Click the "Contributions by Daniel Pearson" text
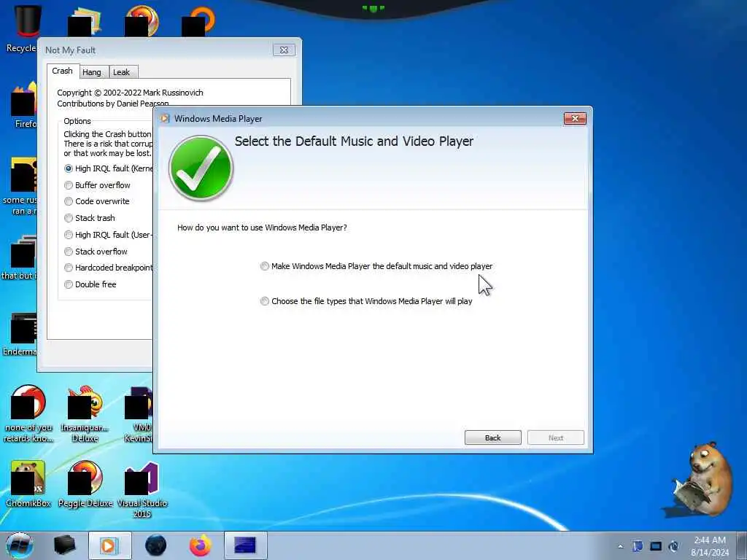The width and height of the screenshot is (747, 560). [x=113, y=104]
